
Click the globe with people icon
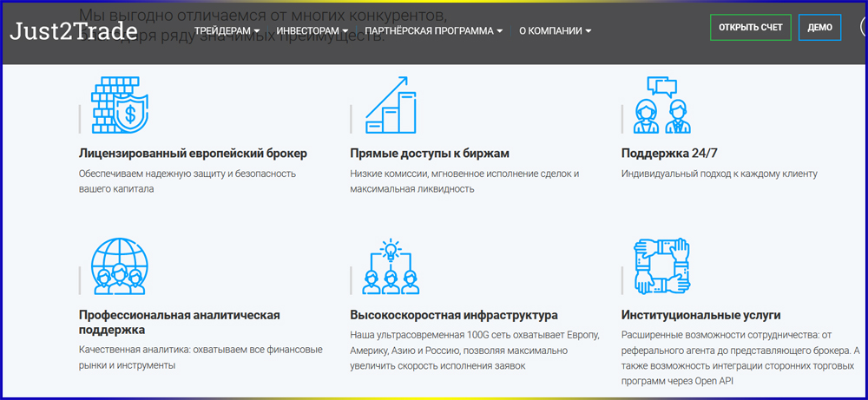tap(120, 266)
